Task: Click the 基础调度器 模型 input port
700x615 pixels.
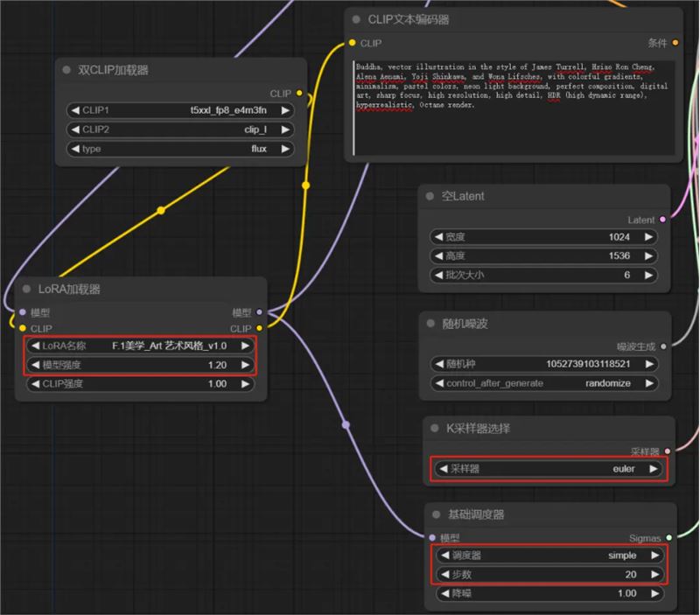Action: [x=431, y=537]
